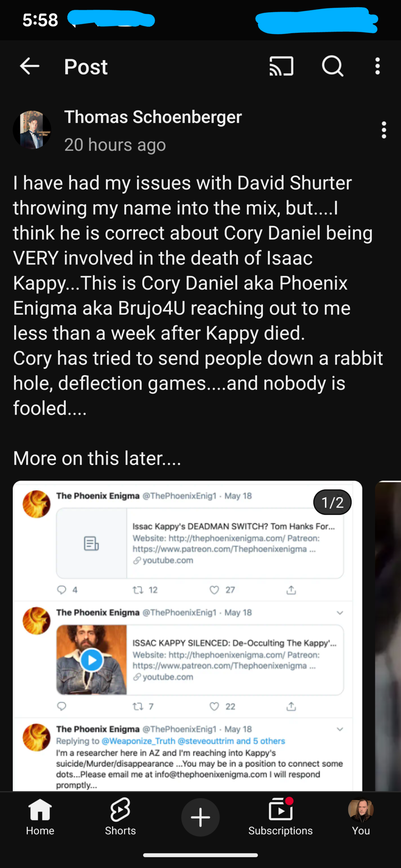The width and height of the screenshot is (401, 868).
Task: Open the Cast to device icon
Action: coord(281,66)
